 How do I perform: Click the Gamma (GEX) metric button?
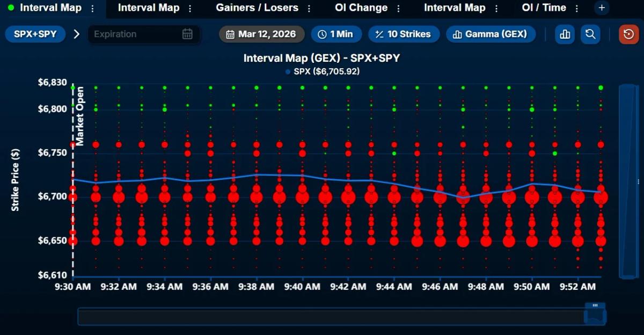(x=491, y=34)
